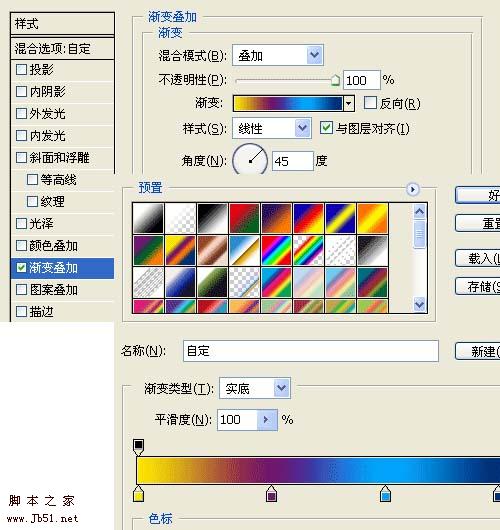Click the 新建 new gradient button
500x530 pixels.
(478, 352)
